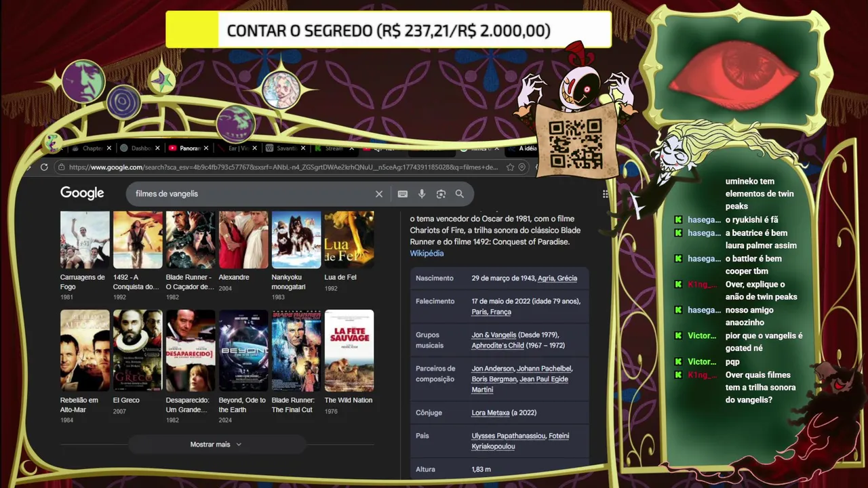
Task: Follow the Agria, Grécia birthplace link
Action: [557, 279]
